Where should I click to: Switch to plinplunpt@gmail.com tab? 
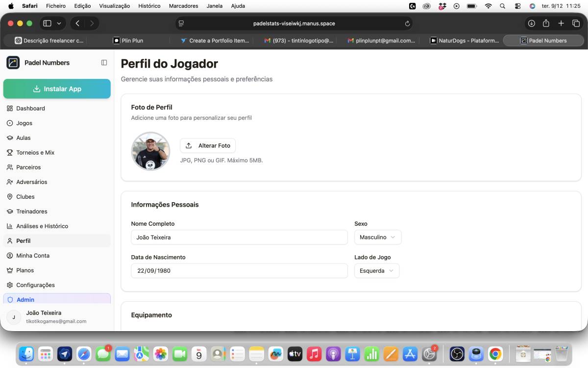click(x=381, y=41)
